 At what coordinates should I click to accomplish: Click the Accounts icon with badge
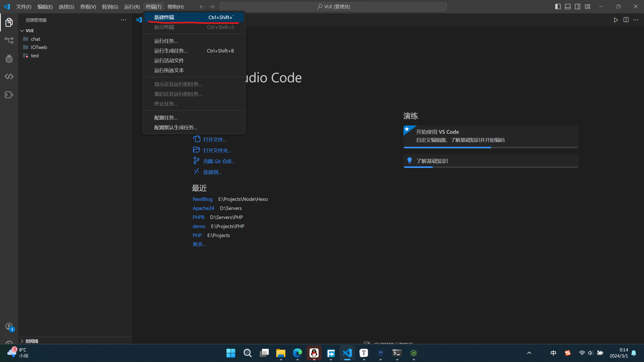click(9, 327)
